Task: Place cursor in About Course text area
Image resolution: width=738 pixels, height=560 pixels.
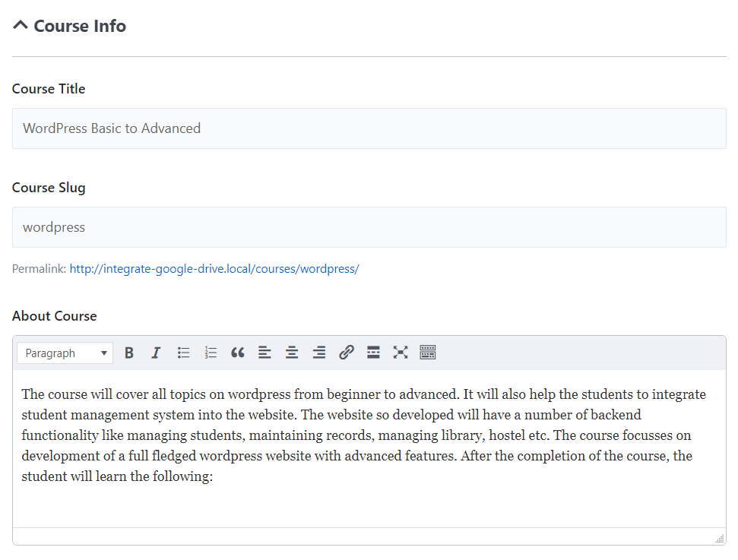Action: coord(369,448)
